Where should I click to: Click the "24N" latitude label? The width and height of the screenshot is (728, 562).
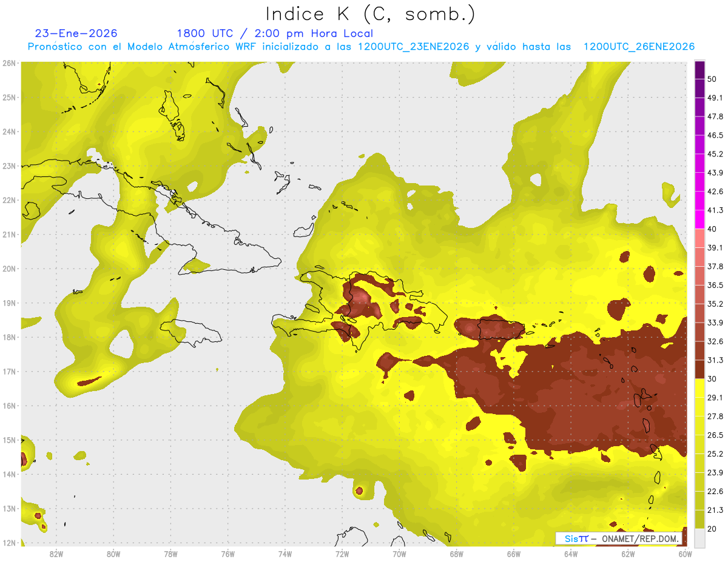8,132
